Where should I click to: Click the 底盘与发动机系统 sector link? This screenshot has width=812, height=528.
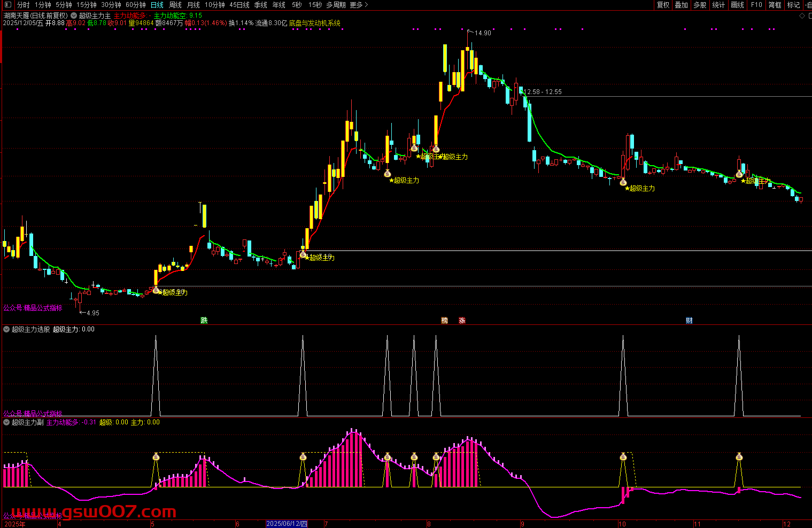314,24
